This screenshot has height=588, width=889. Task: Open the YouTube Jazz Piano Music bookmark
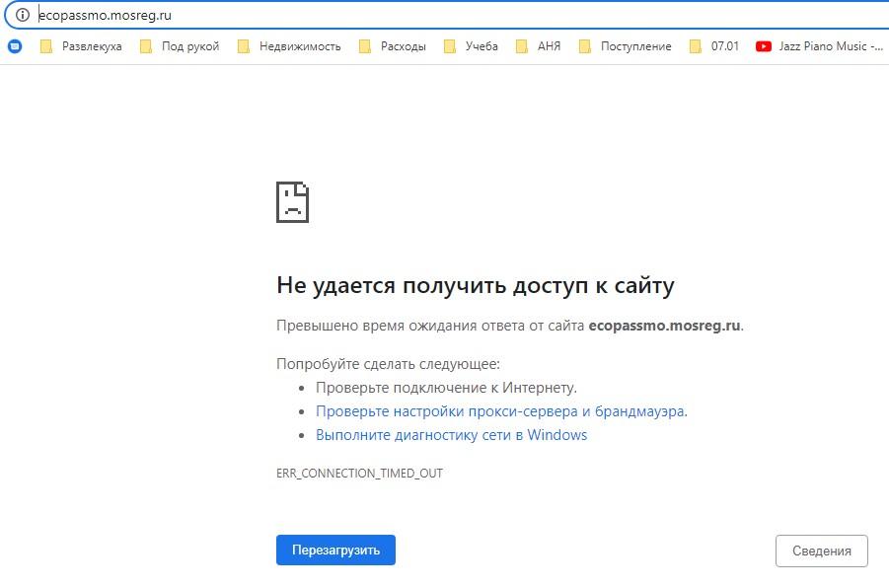point(819,46)
